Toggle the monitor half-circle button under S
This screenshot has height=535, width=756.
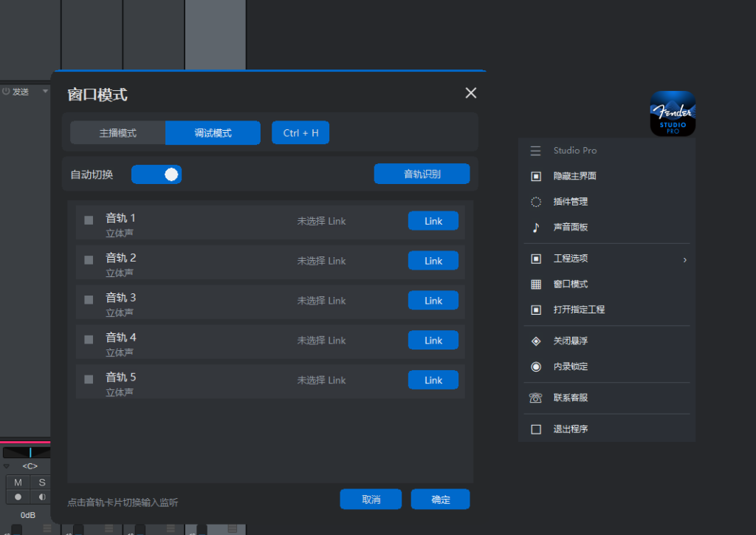point(42,497)
